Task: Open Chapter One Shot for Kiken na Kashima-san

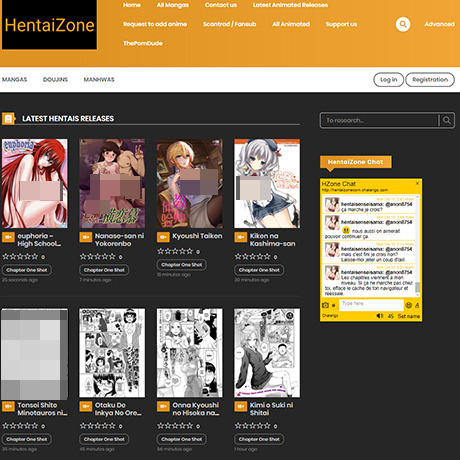Action: (259, 270)
